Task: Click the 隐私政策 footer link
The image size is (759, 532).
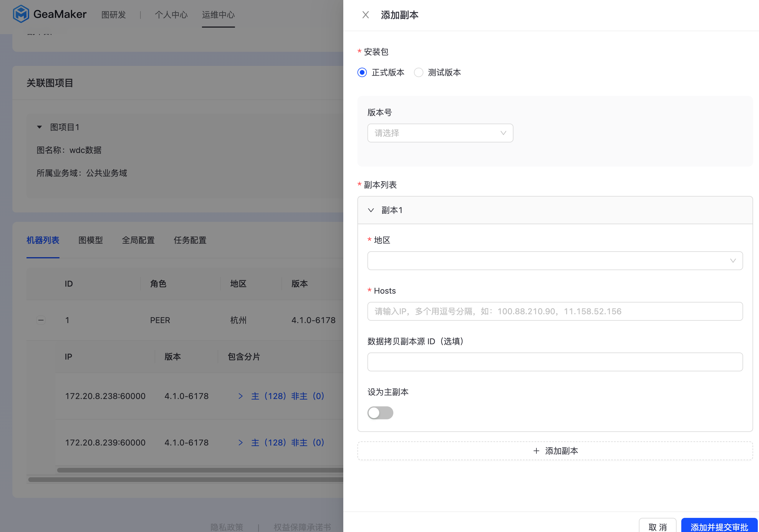Action: [x=227, y=527]
